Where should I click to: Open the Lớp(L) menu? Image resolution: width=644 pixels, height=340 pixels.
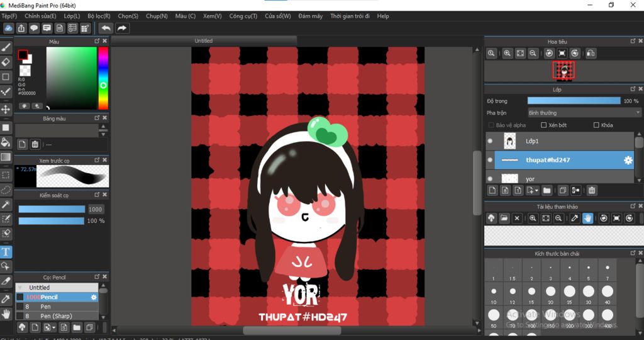[x=72, y=16]
